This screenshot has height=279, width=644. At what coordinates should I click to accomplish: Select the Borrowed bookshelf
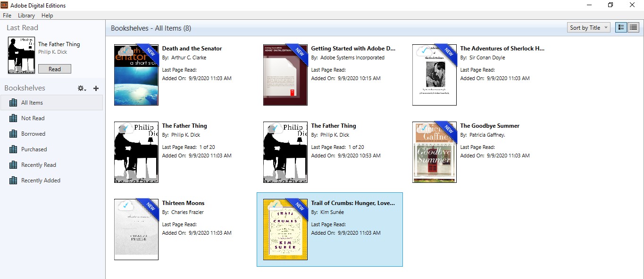point(33,134)
